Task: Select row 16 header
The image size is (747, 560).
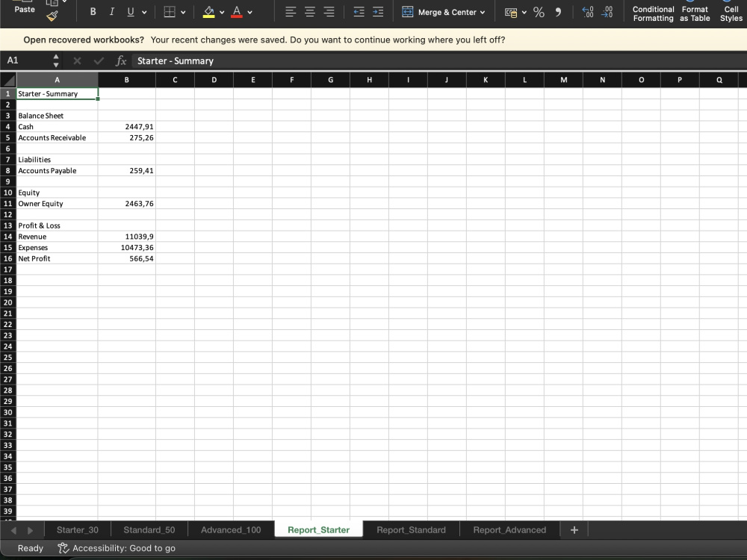Action: pyautogui.click(x=8, y=258)
